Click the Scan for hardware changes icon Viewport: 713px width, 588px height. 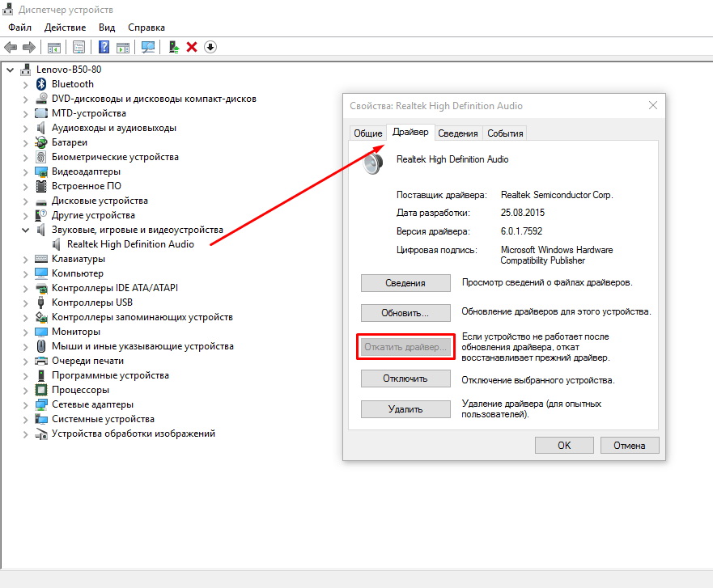(148, 47)
